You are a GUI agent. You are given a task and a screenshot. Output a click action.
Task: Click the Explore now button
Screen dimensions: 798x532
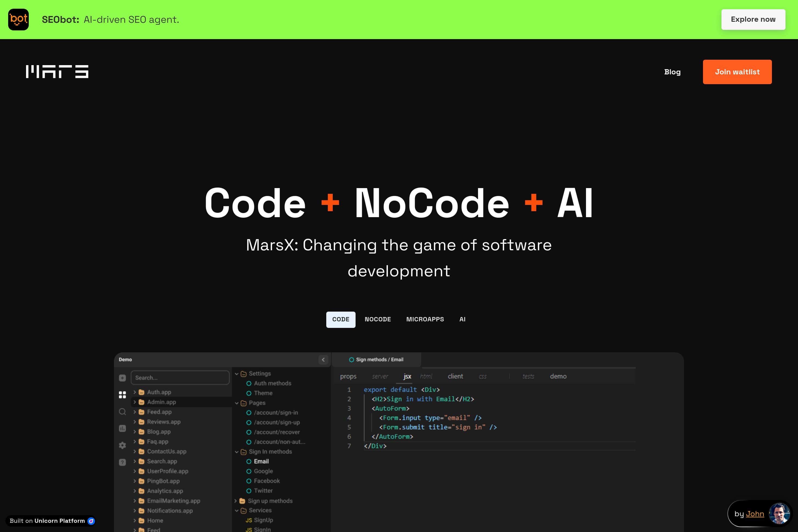753,19
